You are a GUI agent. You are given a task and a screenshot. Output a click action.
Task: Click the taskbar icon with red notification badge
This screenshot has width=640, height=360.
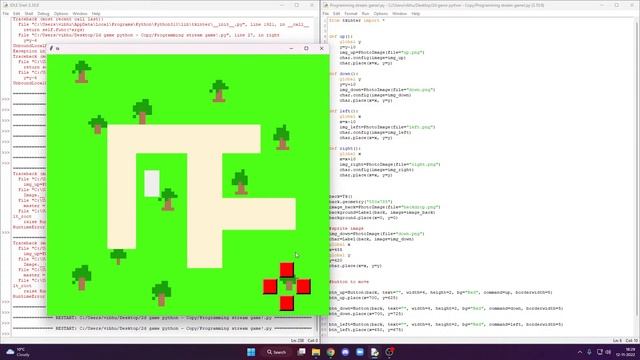pos(389,352)
